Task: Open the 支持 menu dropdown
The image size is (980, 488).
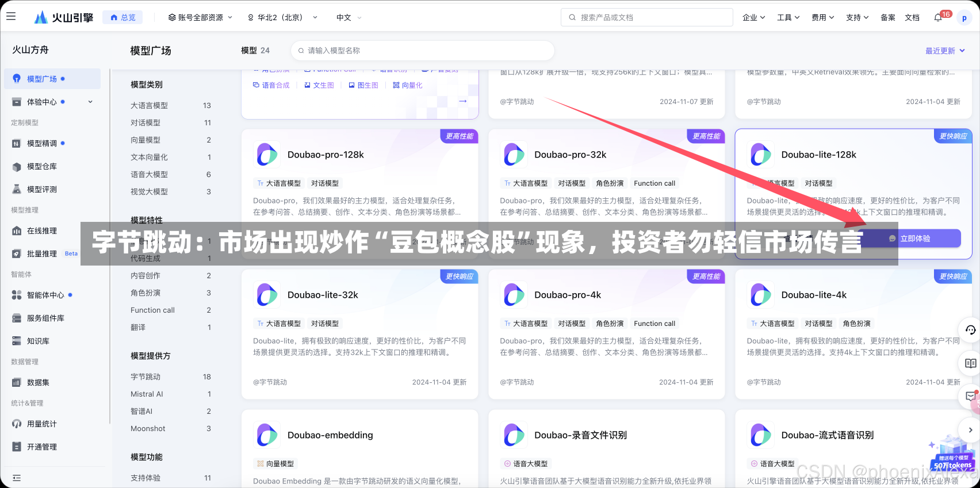Action: pos(857,17)
